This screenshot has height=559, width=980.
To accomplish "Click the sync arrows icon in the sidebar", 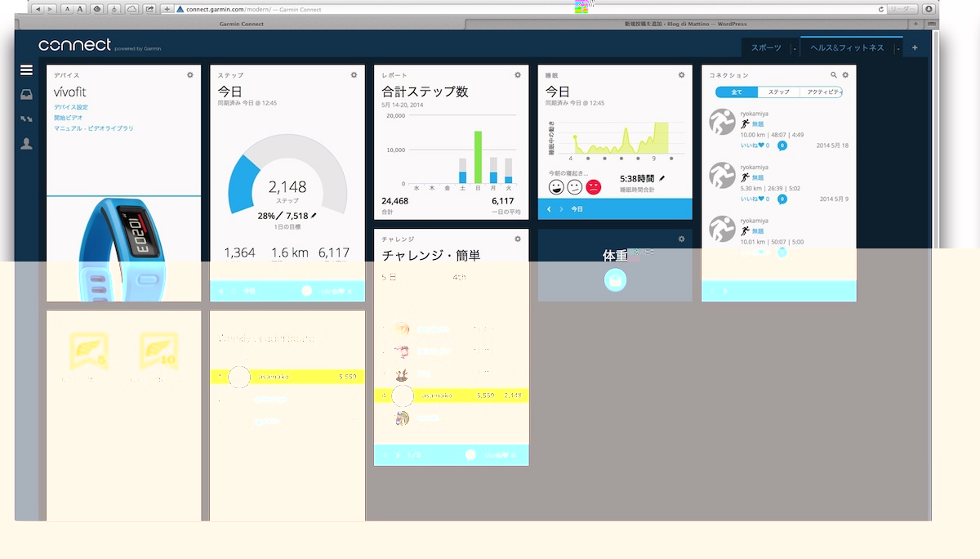I will point(27,119).
